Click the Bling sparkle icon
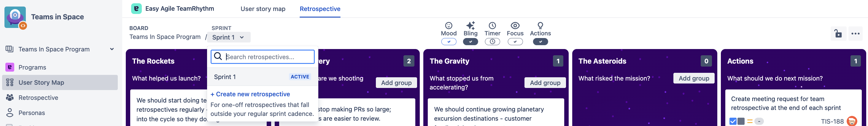 [470, 25]
